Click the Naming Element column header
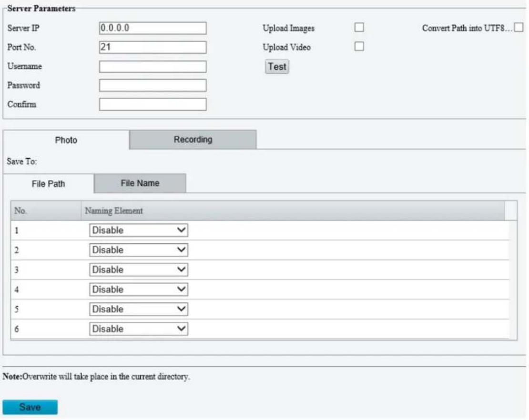 [293, 210]
